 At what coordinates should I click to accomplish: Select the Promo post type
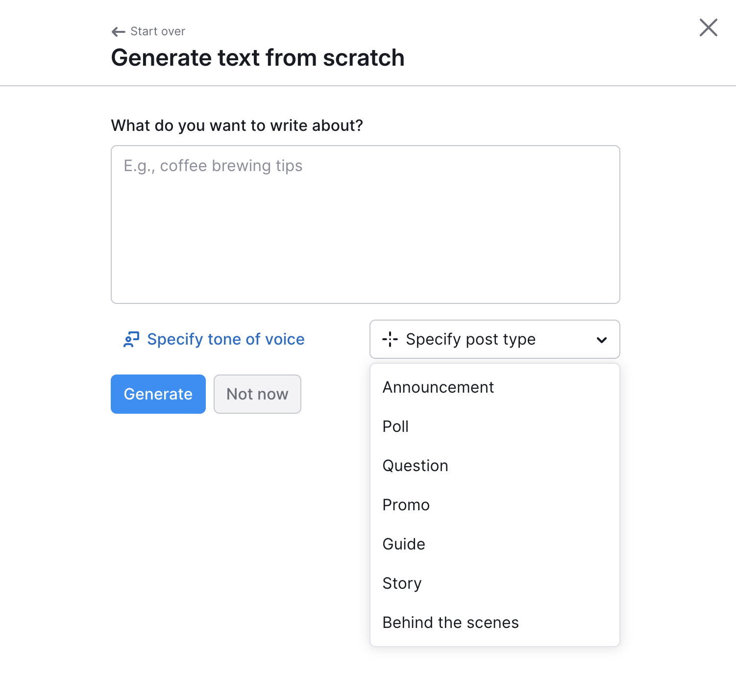[x=406, y=505]
